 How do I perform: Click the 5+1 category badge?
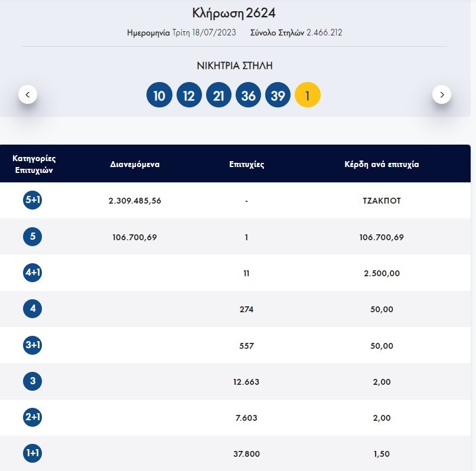32,201
